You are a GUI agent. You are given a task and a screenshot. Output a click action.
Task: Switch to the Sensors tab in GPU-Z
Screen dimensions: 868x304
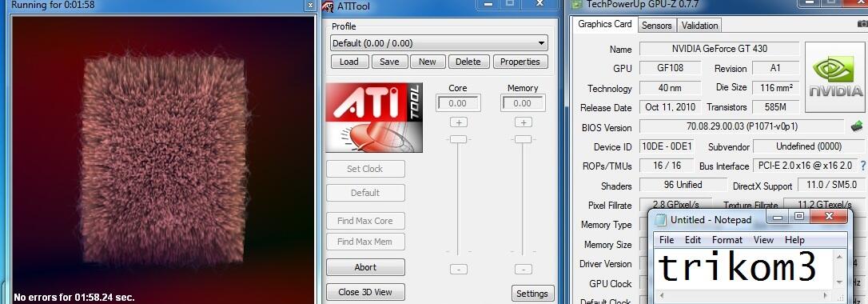click(656, 26)
